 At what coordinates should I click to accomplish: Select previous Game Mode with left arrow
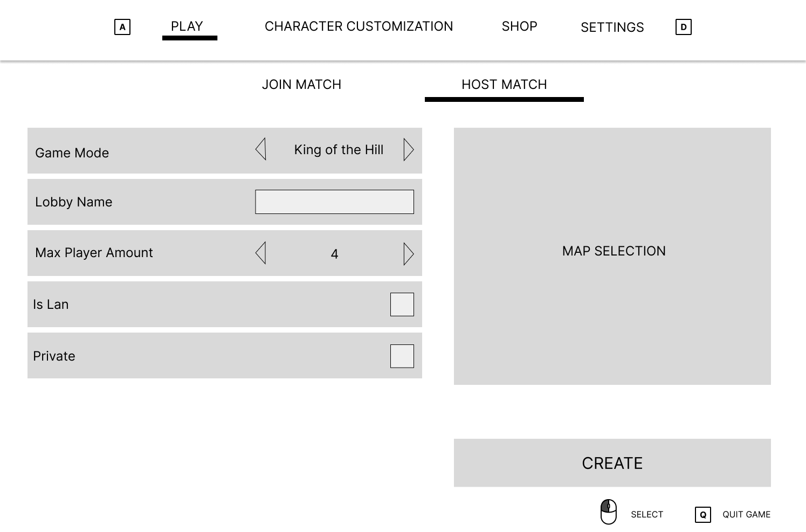(x=261, y=149)
